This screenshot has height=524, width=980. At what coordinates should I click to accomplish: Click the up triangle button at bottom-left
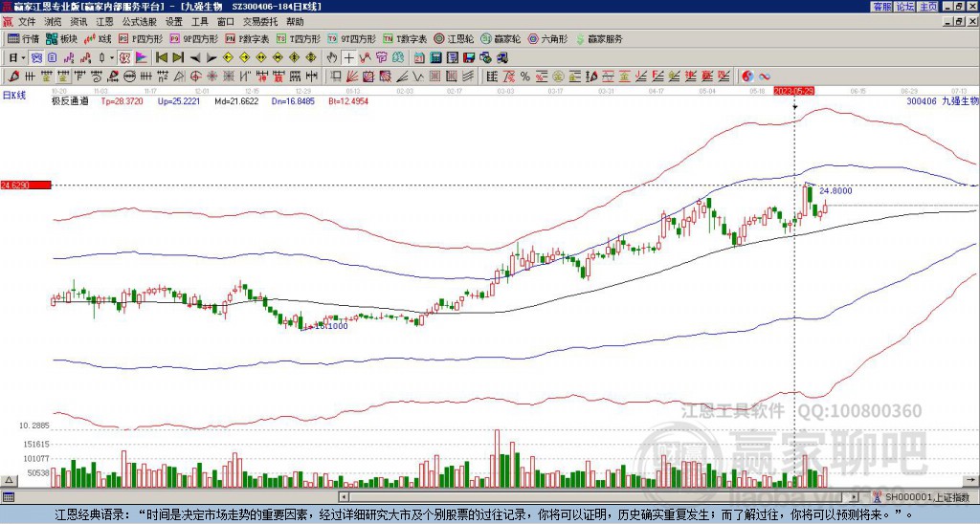point(8,480)
